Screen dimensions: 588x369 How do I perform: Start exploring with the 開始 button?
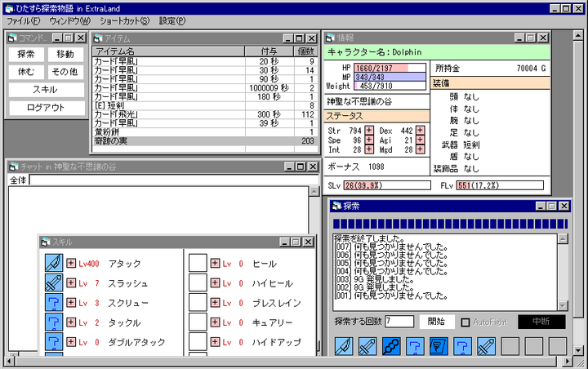436,322
